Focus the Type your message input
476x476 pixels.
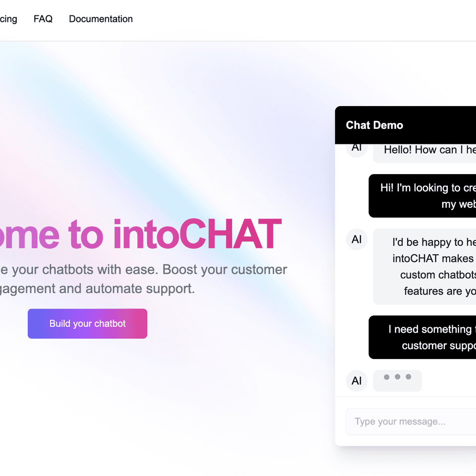[x=411, y=421]
